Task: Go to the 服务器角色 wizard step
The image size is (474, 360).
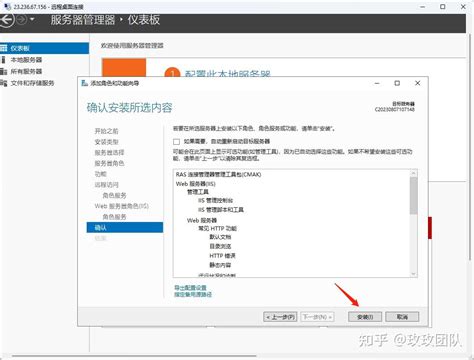Action: (109, 163)
